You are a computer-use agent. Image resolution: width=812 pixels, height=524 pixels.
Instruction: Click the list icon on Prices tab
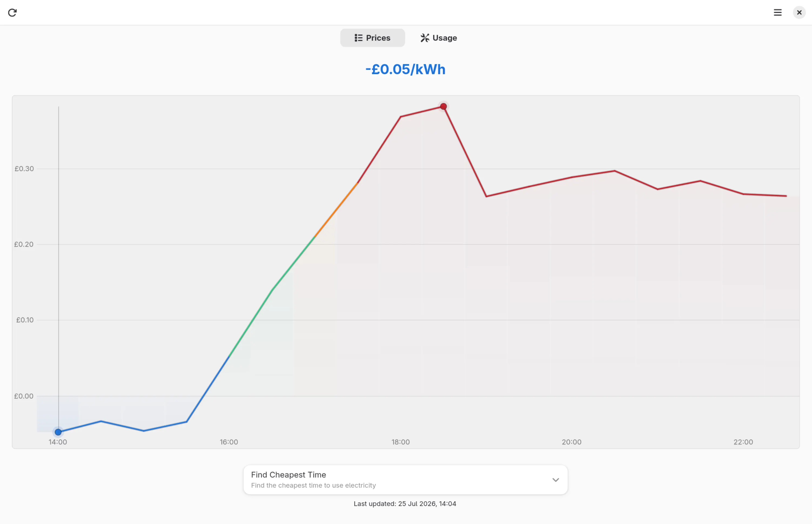(x=358, y=38)
